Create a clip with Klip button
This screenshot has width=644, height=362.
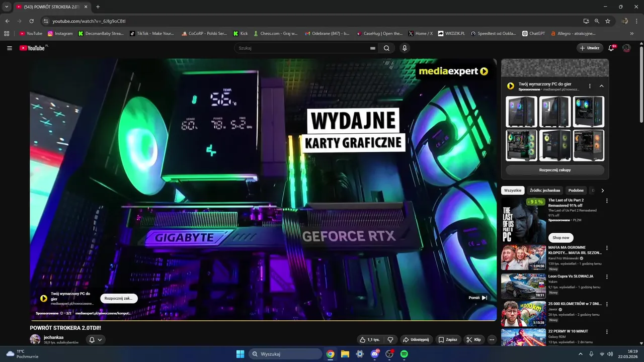point(473,339)
